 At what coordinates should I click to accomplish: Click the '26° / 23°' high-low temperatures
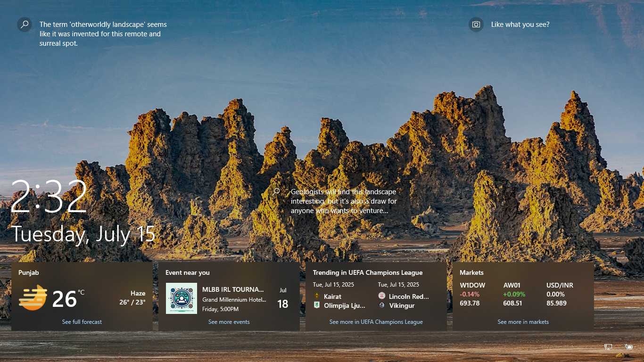pyautogui.click(x=132, y=302)
